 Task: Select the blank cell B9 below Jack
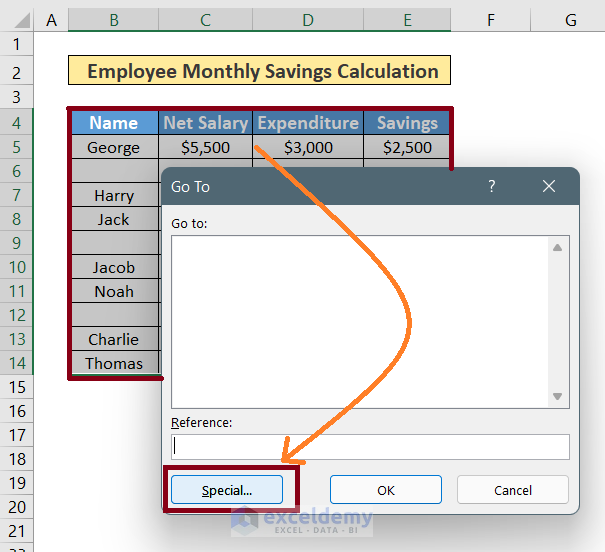115,243
